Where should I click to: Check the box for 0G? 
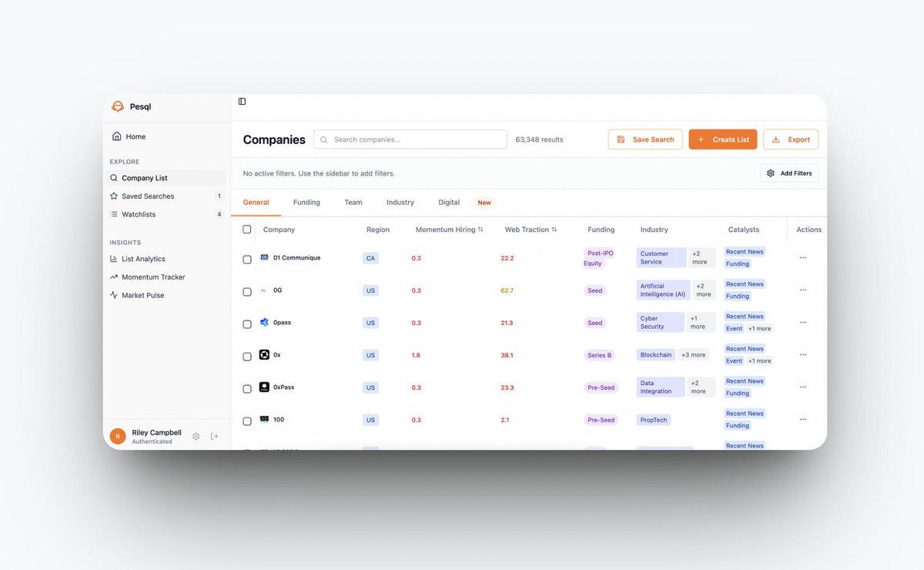tap(247, 292)
